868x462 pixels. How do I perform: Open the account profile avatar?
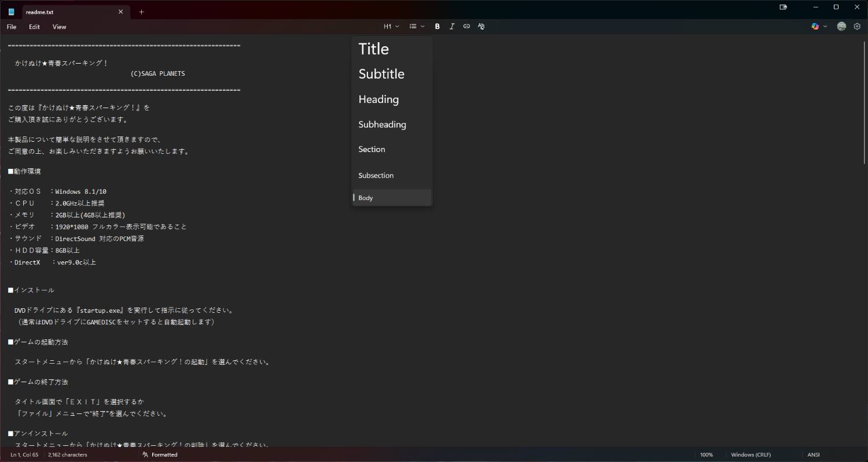point(841,27)
